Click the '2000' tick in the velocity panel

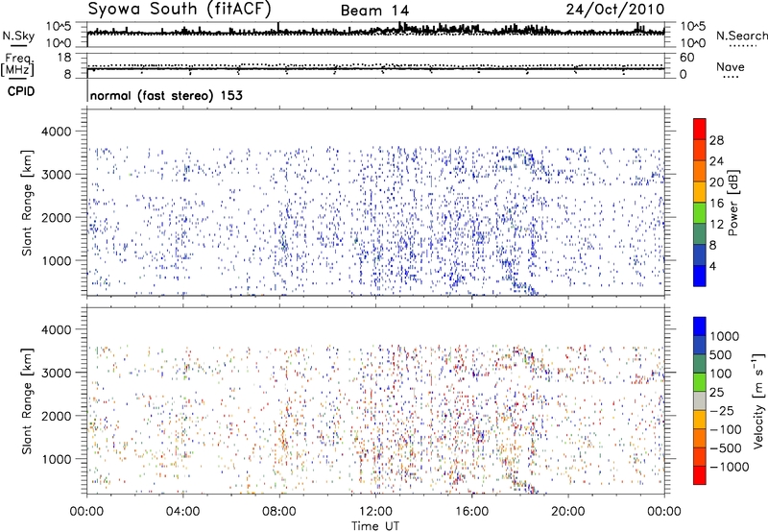coord(57,416)
